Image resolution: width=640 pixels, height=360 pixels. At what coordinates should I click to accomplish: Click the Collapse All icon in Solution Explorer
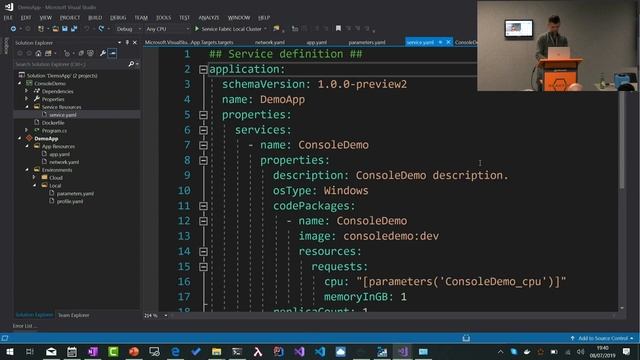[x=81, y=53]
